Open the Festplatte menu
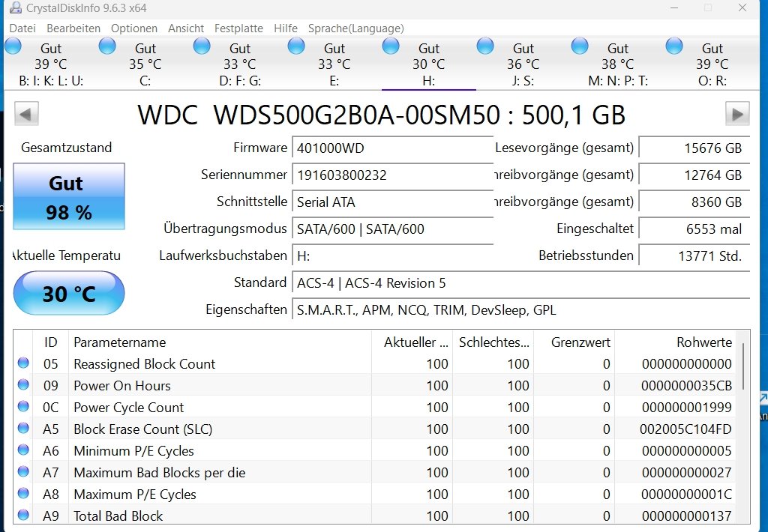 click(238, 28)
